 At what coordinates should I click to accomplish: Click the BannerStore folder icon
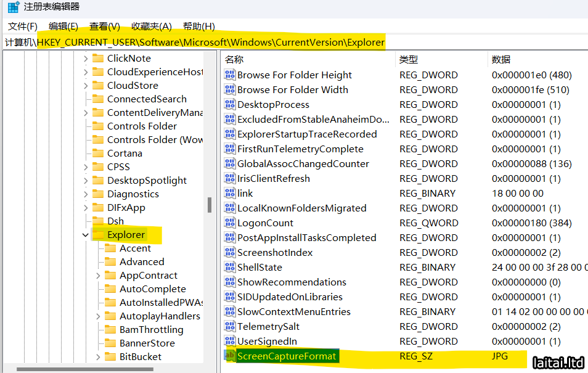[110, 343]
